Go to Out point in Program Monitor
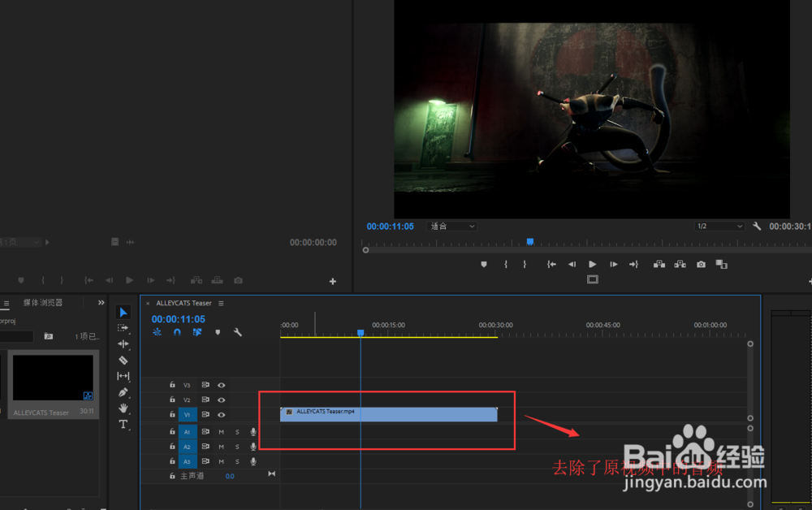This screenshot has height=510, width=812. (x=634, y=265)
